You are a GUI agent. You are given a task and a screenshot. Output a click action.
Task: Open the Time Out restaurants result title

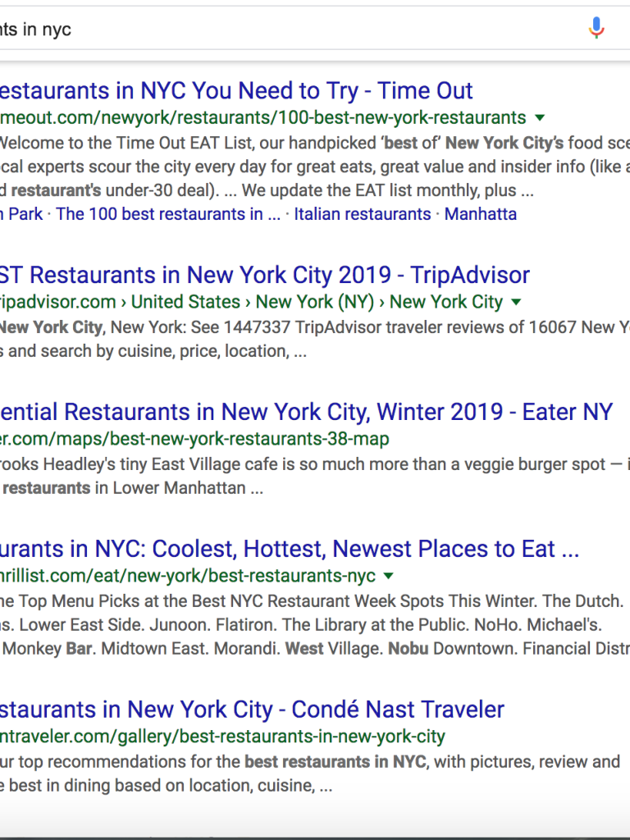point(236,90)
